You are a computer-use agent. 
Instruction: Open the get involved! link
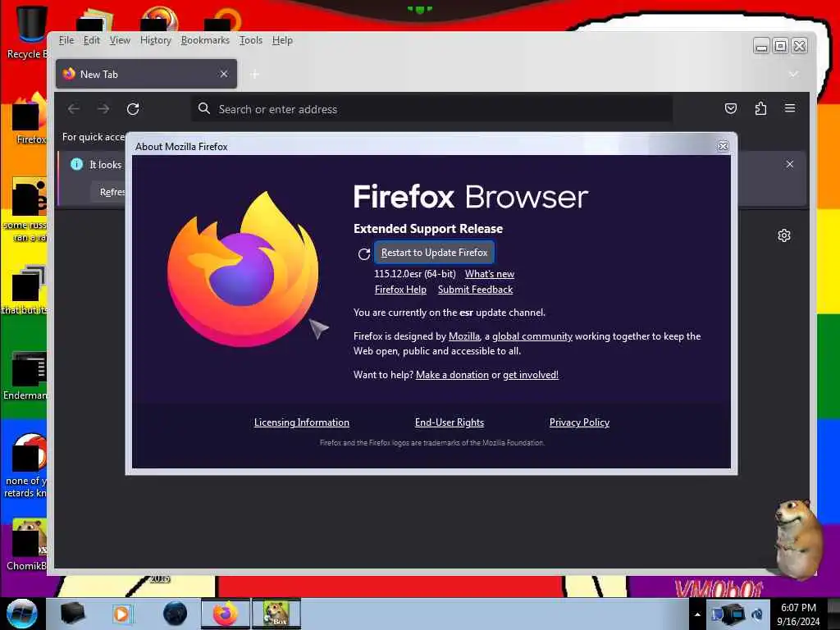pyautogui.click(x=531, y=374)
